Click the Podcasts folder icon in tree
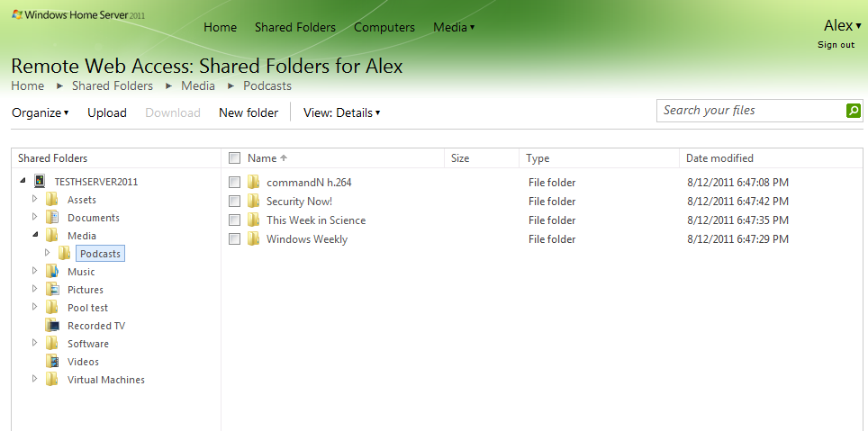Image resolution: width=868 pixels, height=431 pixels. pyautogui.click(x=64, y=254)
